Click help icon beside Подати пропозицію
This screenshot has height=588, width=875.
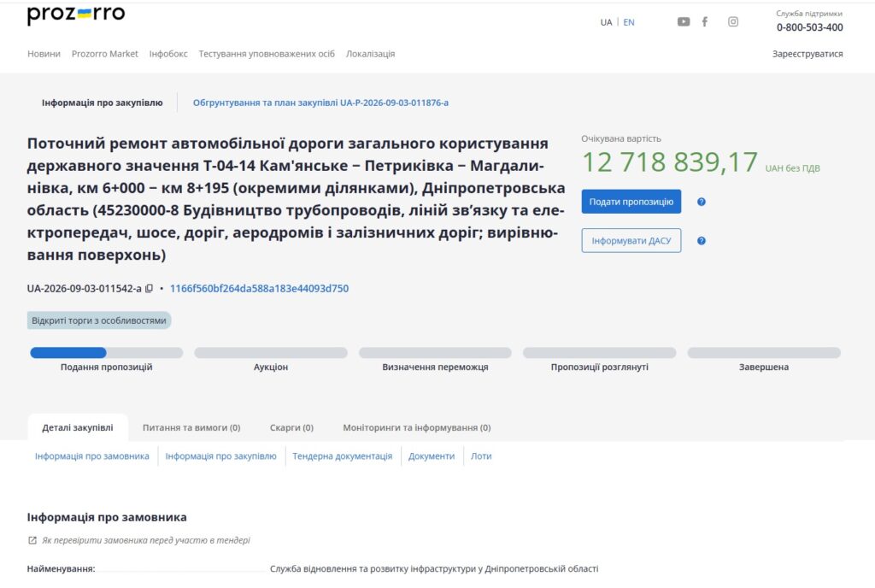pos(702,202)
